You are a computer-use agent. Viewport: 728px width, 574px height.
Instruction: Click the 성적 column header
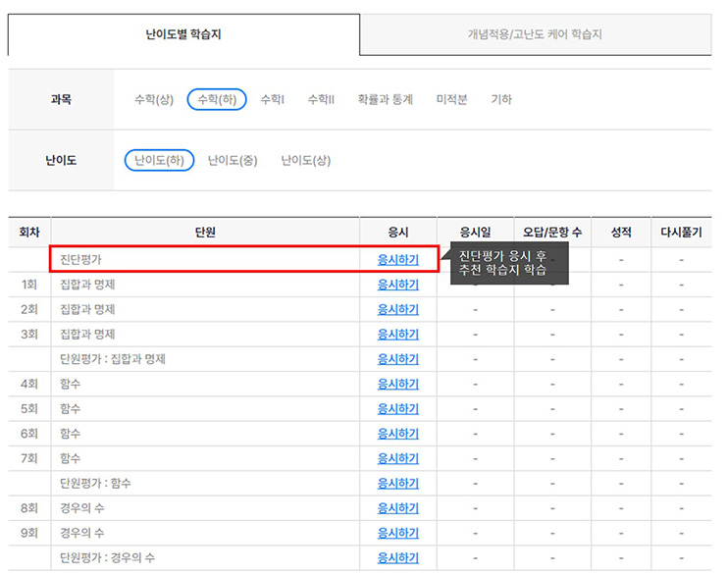[621, 232]
